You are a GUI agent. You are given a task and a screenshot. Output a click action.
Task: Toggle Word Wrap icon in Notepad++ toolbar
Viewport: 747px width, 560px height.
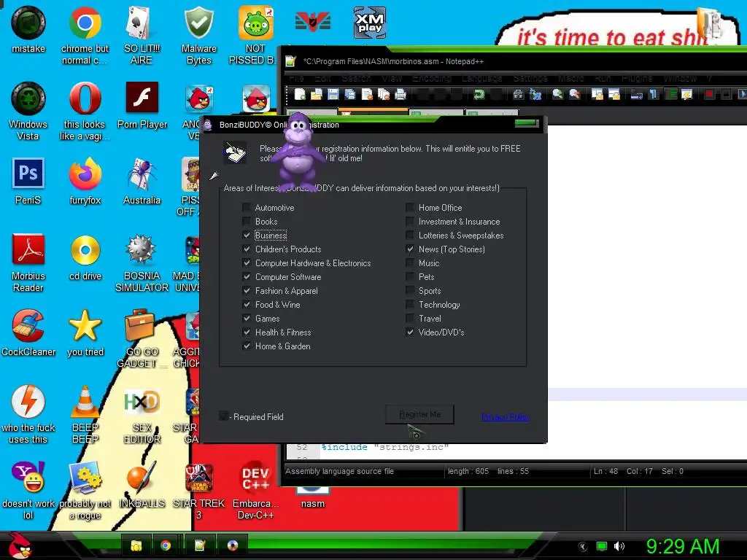pos(636,95)
